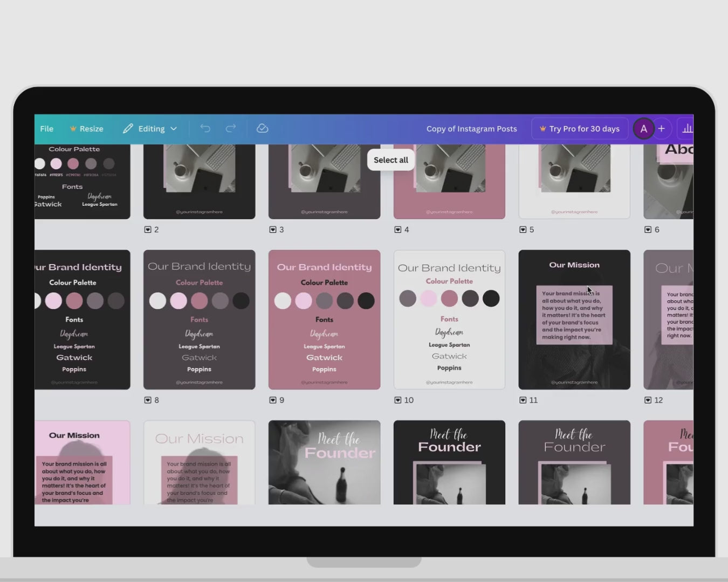Select page 2 dark desk photo thumbnail
Image resolution: width=728 pixels, height=582 pixels.
(200, 182)
